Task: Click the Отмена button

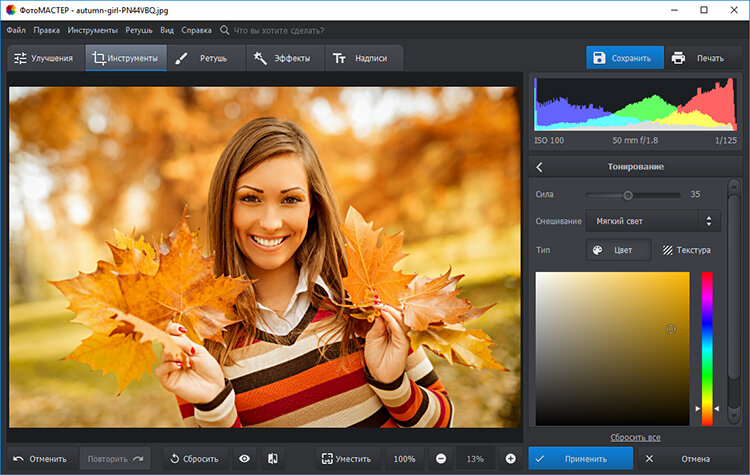Action: pyautogui.click(x=689, y=459)
